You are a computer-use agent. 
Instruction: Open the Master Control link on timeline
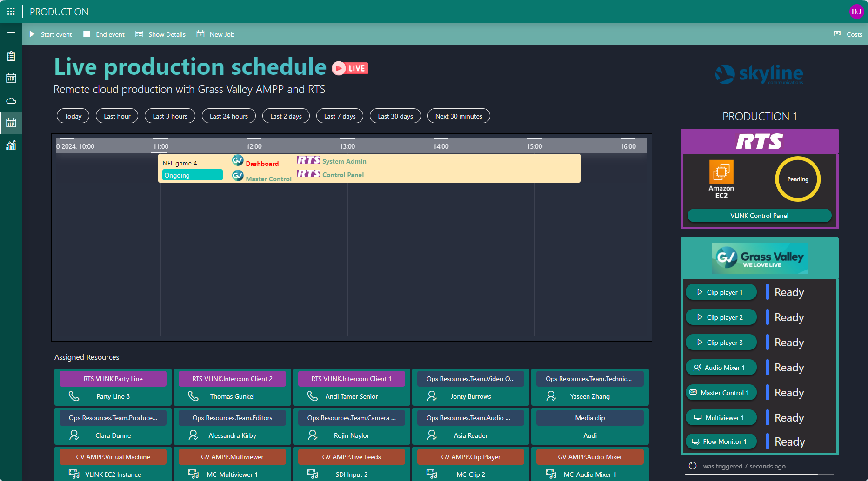[x=269, y=179]
